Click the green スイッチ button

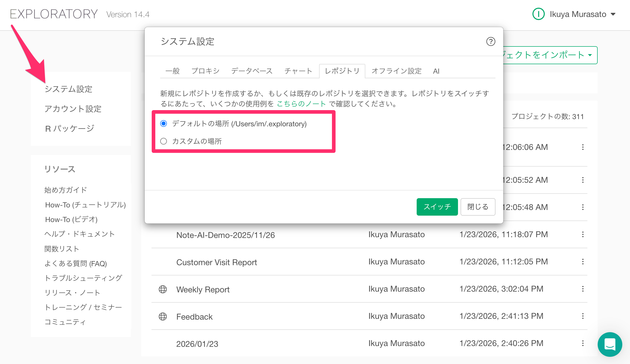437,207
